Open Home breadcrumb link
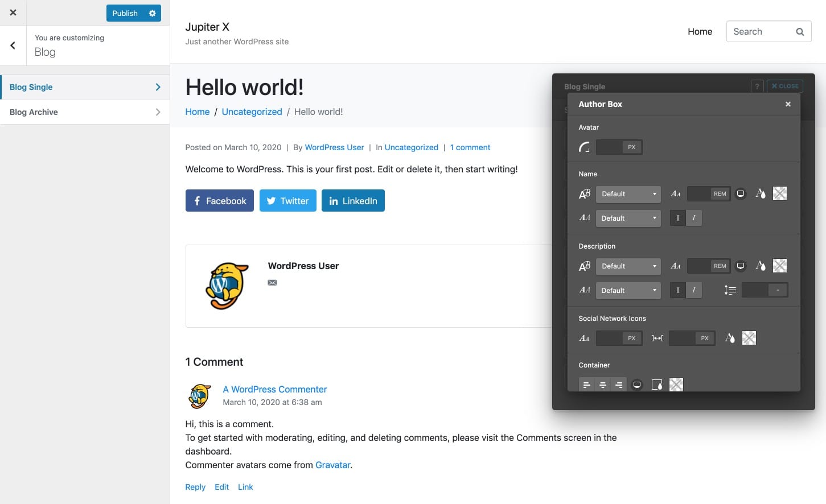The height and width of the screenshot is (504, 826). coord(198,112)
